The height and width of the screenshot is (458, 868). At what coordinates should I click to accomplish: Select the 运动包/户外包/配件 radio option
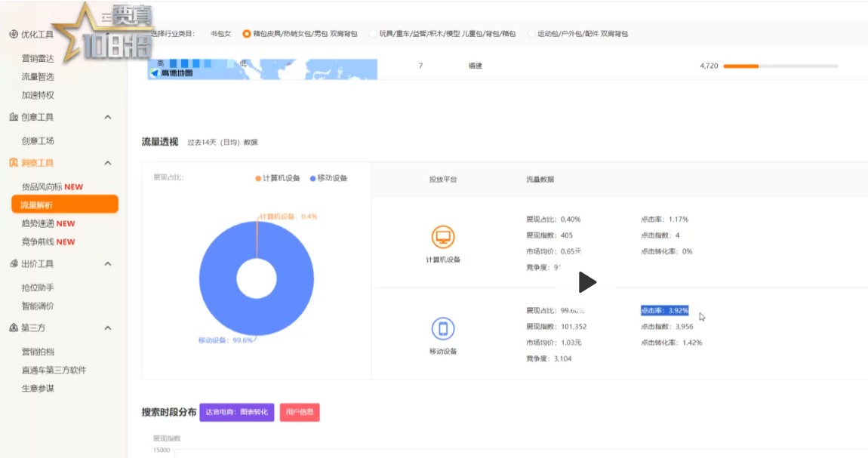[x=531, y=34]
